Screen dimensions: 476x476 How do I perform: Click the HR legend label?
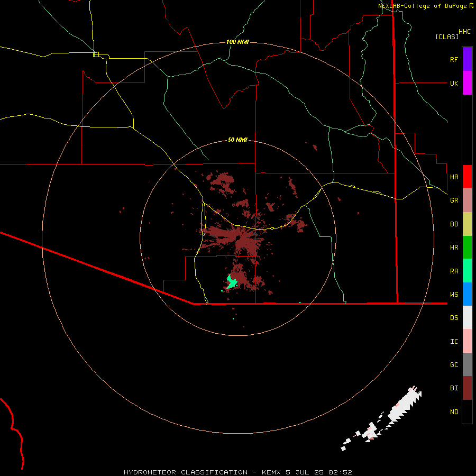click(454, 248)
